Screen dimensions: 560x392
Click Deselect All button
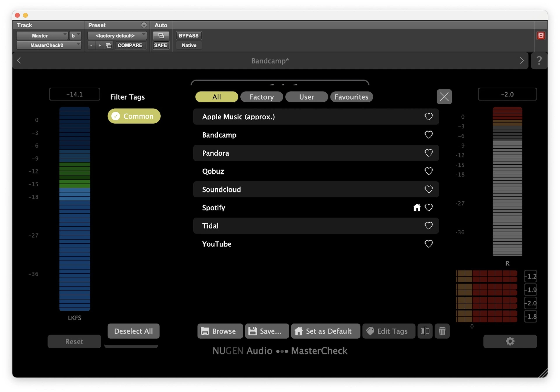tap(133, 331)
